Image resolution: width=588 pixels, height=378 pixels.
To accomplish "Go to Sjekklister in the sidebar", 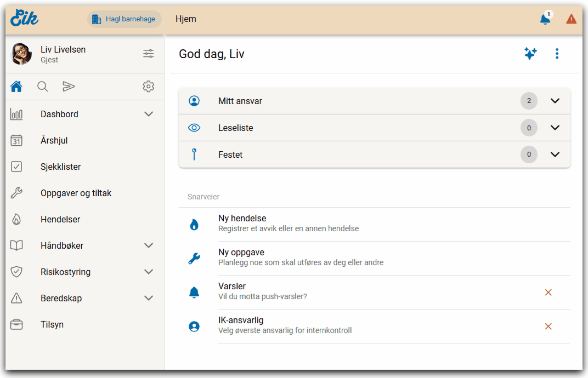I will click(x=60, y=167).
